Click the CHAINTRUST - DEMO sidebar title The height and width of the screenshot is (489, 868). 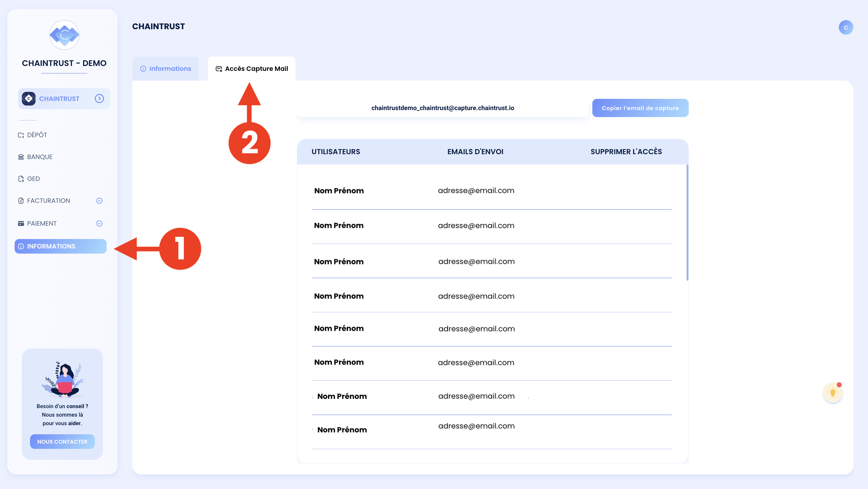(x=64, y=63)
